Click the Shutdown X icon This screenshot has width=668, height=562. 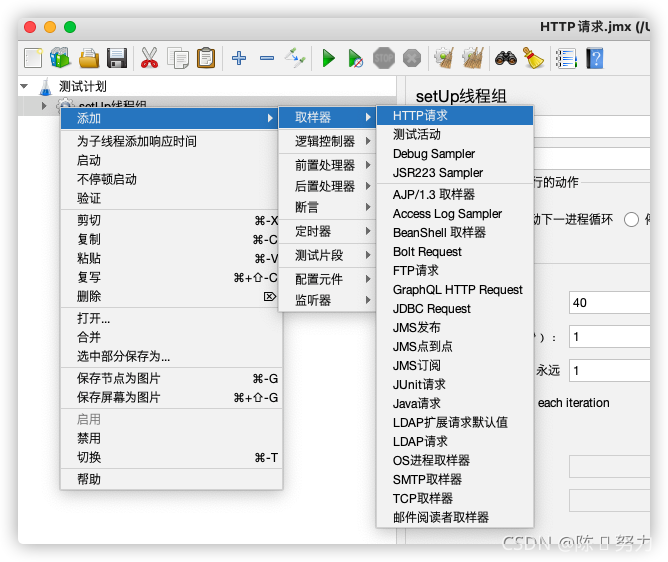point(412,58)
